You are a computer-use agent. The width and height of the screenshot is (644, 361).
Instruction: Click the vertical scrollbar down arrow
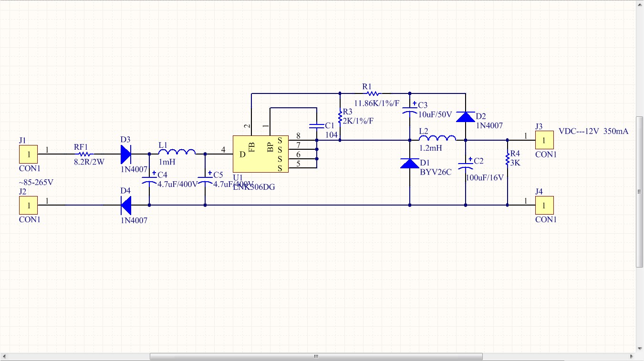point(640,349)
